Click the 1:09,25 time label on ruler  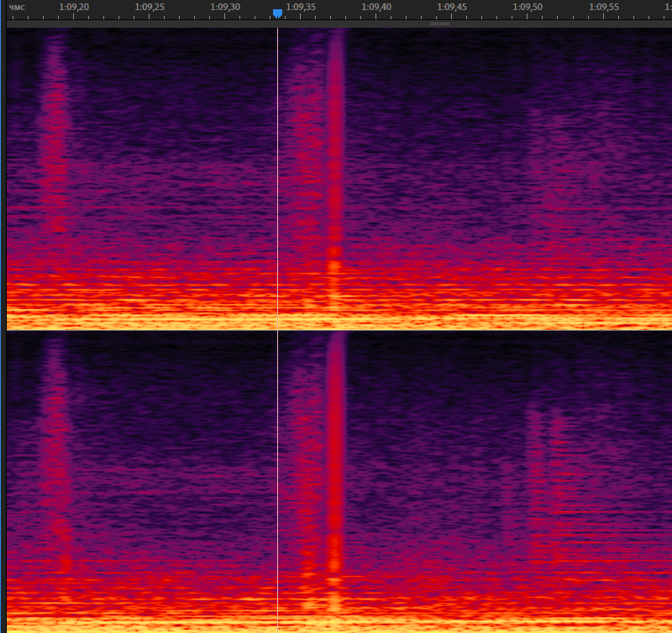point(150,7)
